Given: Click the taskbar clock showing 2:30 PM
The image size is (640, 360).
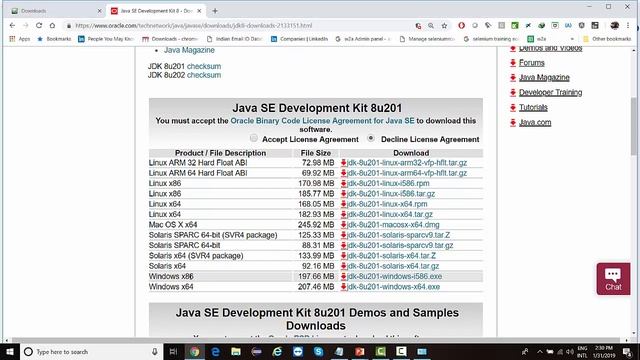Looking at the screenshot, I should pyautogui.click(x=604, y=351).
